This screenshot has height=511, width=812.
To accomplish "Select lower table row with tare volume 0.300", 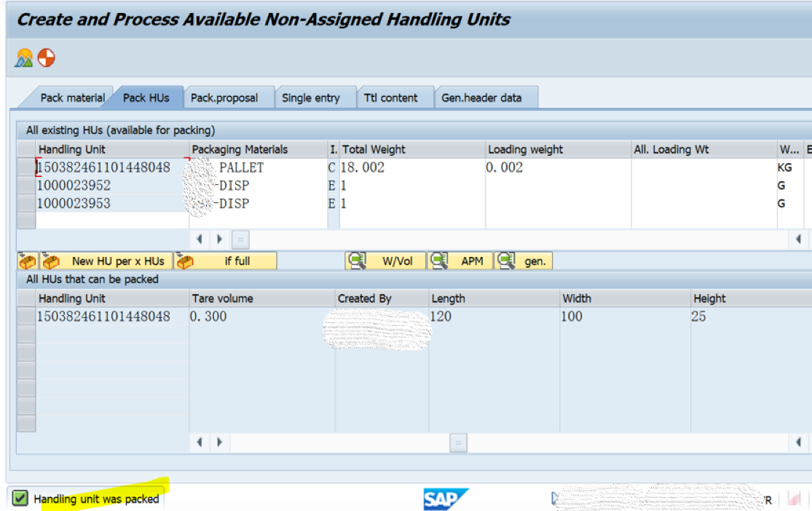I will click(x=26, y=317).
